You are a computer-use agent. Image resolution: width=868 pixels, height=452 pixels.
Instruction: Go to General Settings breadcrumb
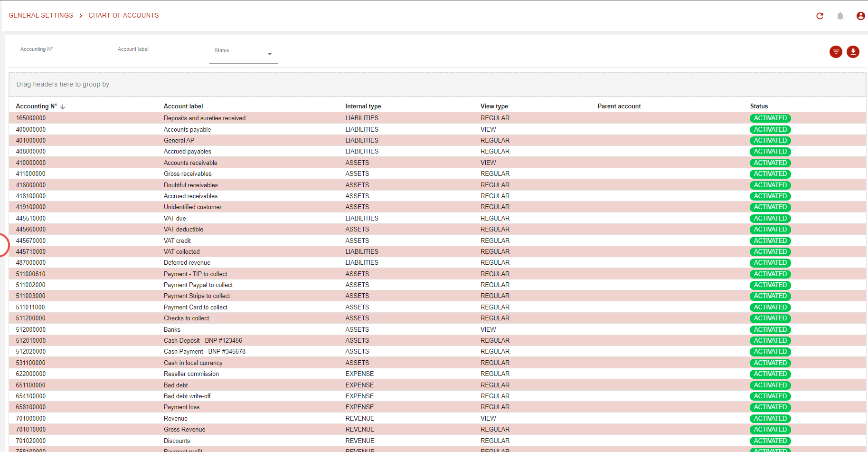41,16
